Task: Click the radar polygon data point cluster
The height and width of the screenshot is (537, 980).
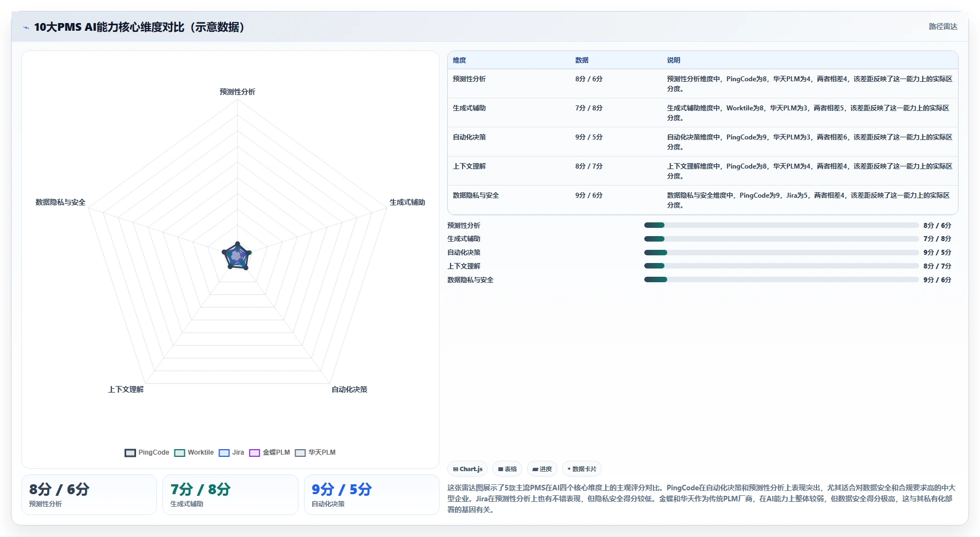Action: (x=237, y=256)
